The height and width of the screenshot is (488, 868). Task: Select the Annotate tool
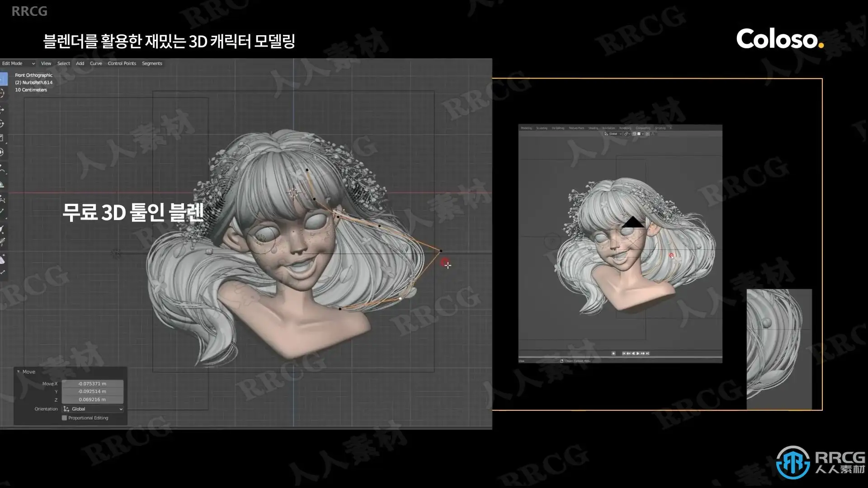coord(2,170)
